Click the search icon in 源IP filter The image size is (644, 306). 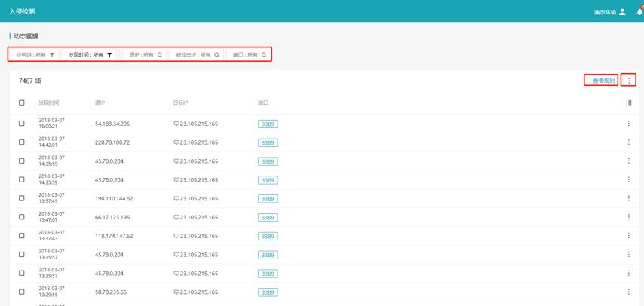point(160,55)
